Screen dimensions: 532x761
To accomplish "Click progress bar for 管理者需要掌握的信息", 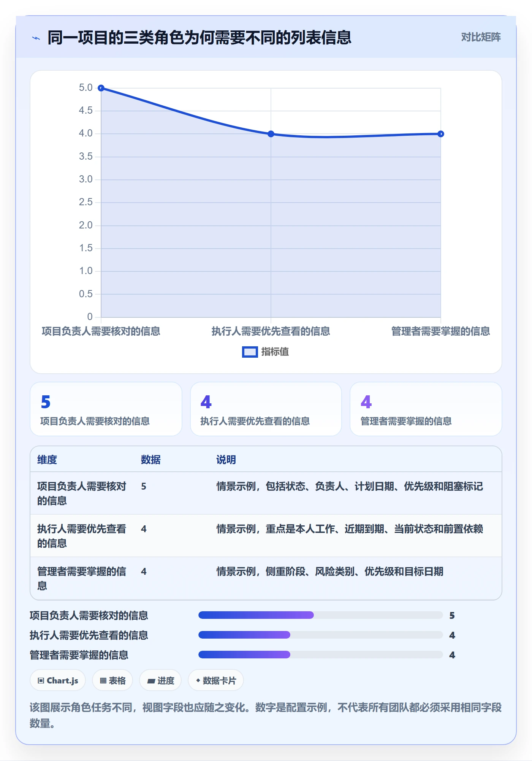I will tap(321, 655).
